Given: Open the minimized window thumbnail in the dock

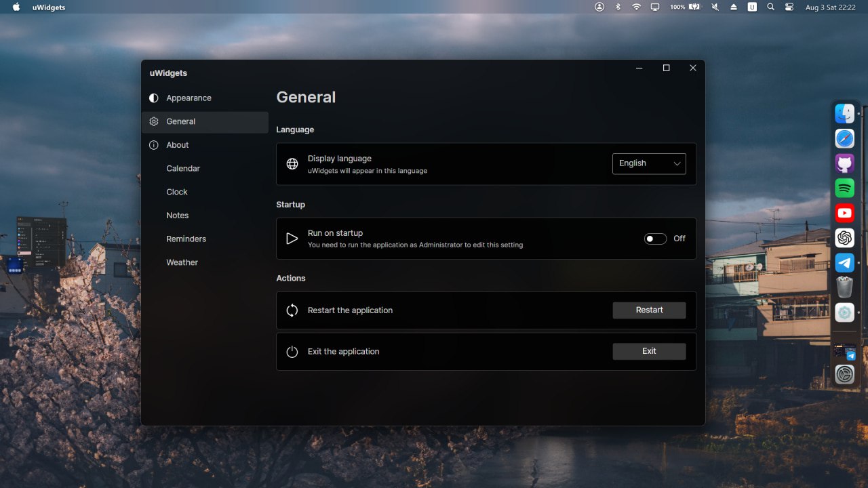Looking at the screenshot, I should (x=844, y=352).
